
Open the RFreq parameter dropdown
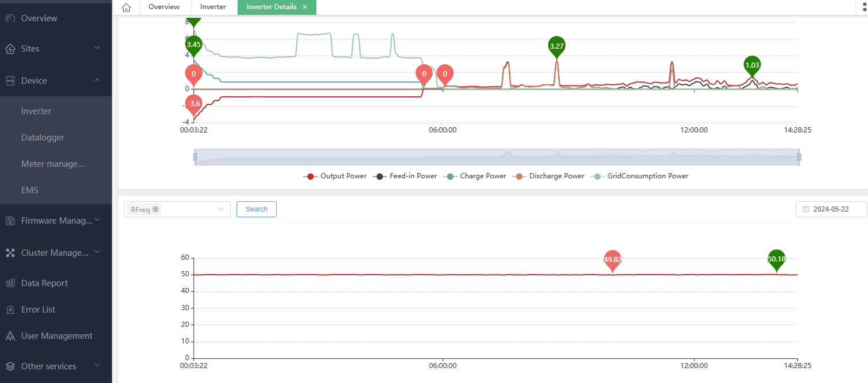(x=177, y=209)
